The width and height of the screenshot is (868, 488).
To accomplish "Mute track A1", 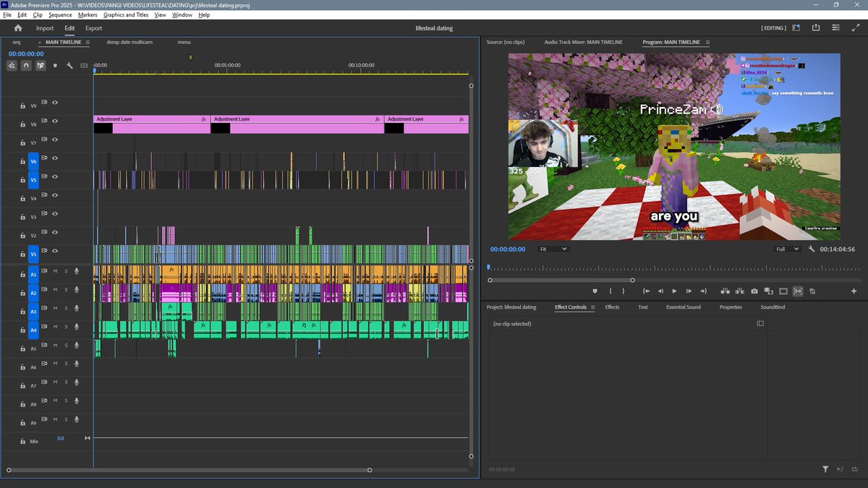I will pos(55,271).
